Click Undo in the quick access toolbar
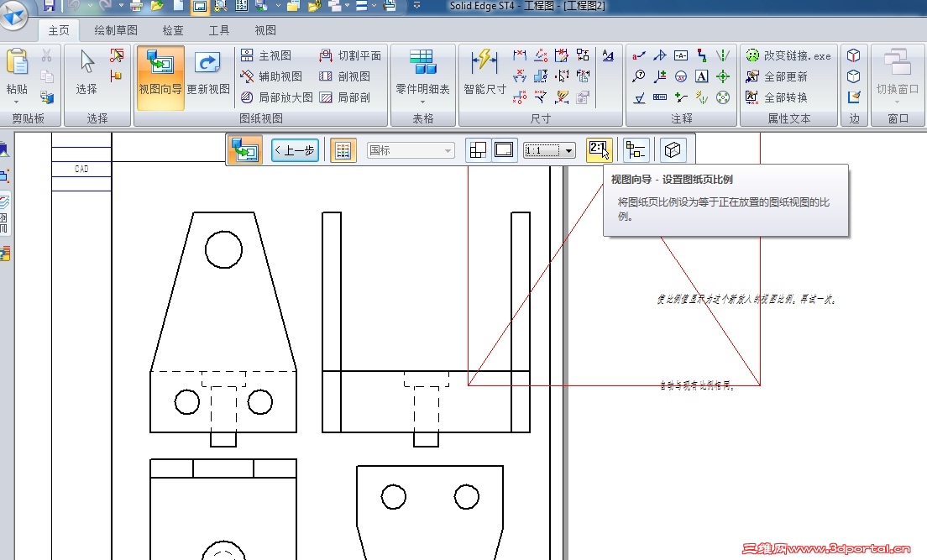 (74, 6)
